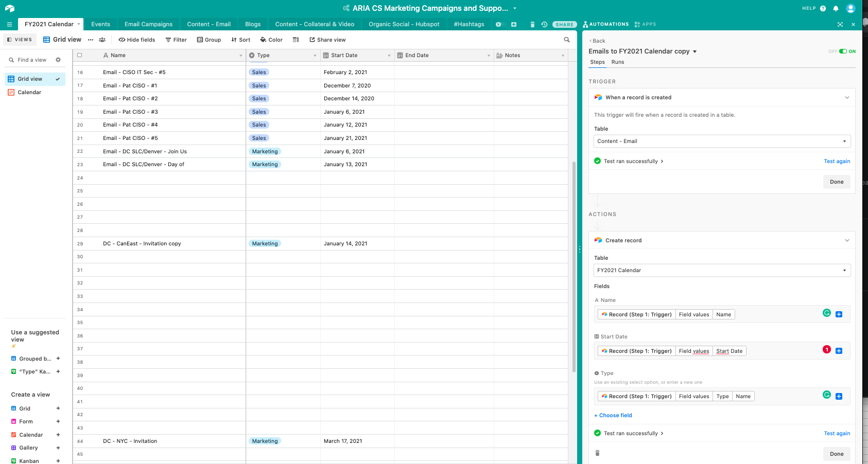The height and width of the screenshot is (464, 868).
Task: Open the Name column header dropdown
Action: pos(240,56)
